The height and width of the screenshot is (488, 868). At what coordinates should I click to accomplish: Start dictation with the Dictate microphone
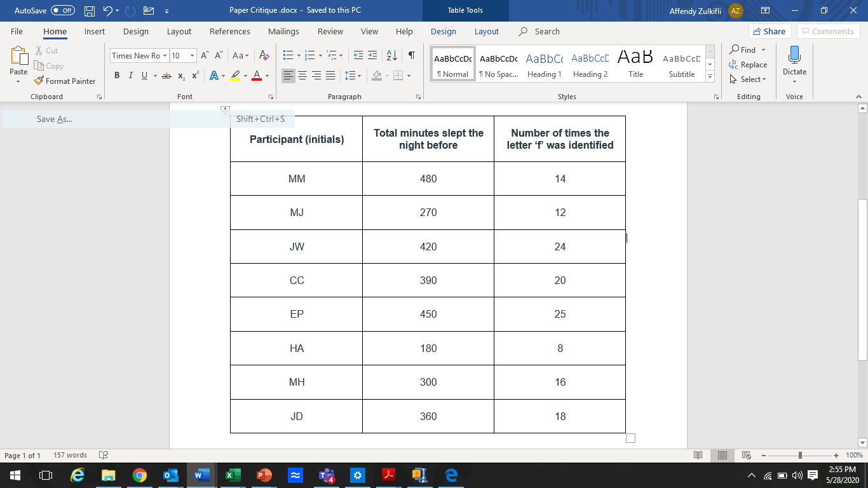(x=794, y=61)
